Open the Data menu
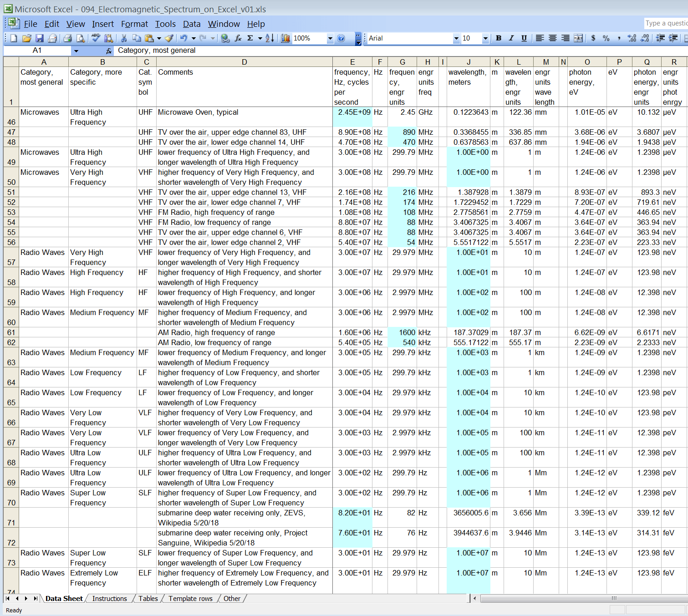The width and height of the screenshot is (688, 616). point(192,24)
